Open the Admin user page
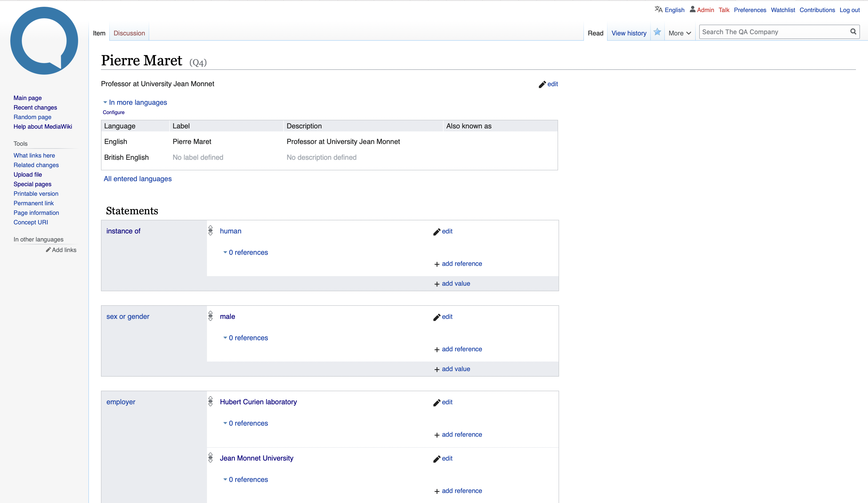 point(706,10)
